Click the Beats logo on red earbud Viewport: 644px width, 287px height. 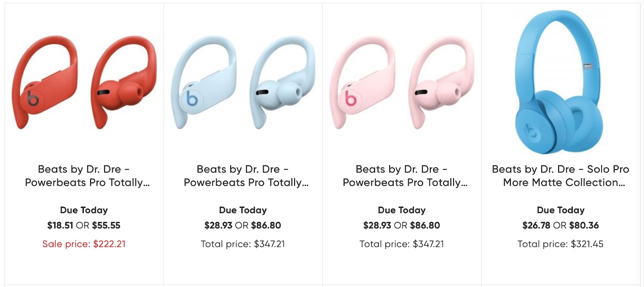coord(33,98)
